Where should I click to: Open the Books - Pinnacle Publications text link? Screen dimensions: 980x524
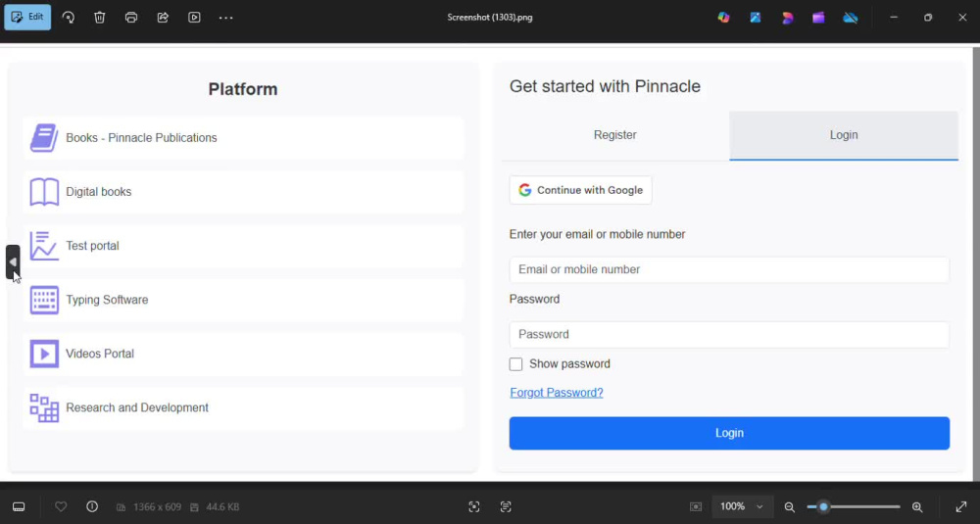click(141, 138)
